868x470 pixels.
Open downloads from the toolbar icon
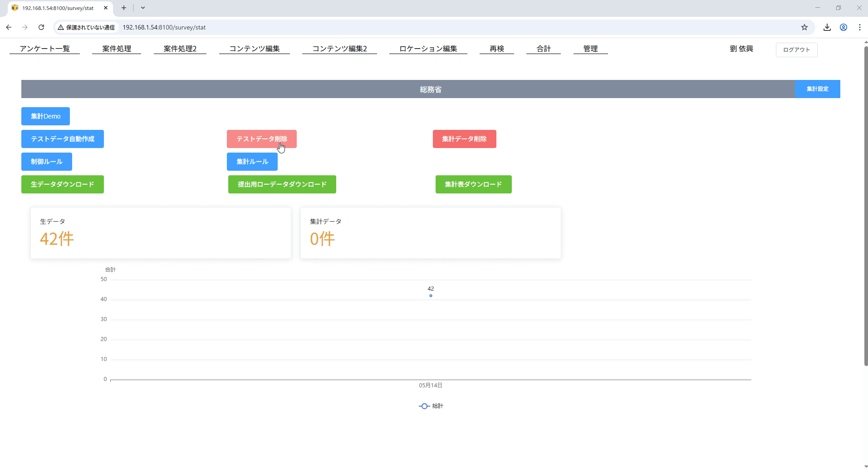pos(827,27)
